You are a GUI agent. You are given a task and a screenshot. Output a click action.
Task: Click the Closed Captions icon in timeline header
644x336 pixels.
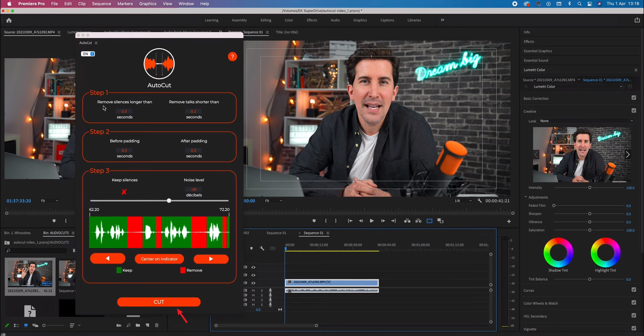pyautogui.click(x=273, y=248)
